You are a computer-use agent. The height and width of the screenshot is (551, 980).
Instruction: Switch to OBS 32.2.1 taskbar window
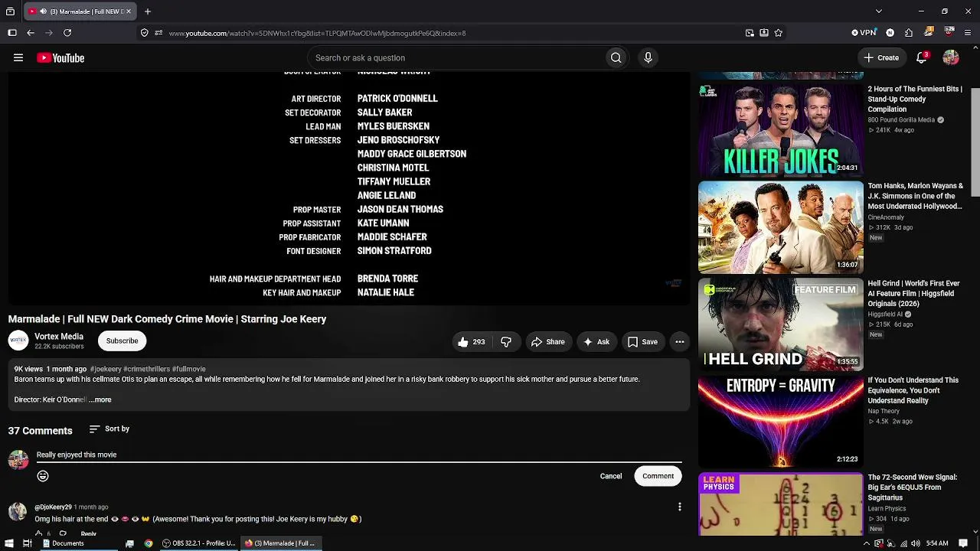coord(199,543)
